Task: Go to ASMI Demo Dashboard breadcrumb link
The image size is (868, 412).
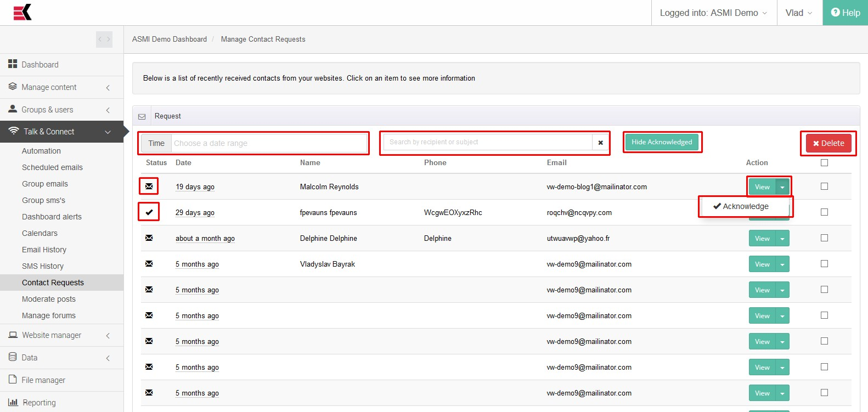Action: pos(170,39)
